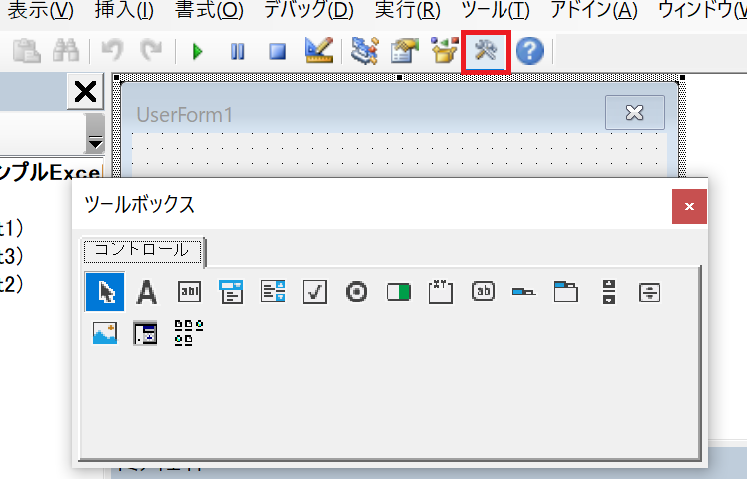
Task: Select the OptionButton control tool
Action: [x=357, y=292]
